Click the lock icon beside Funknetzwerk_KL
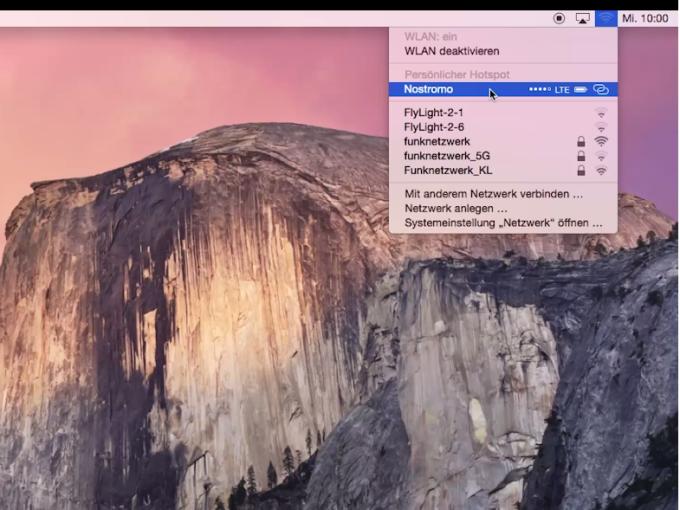This screenshot has height=510, width=680. (581, 170)
